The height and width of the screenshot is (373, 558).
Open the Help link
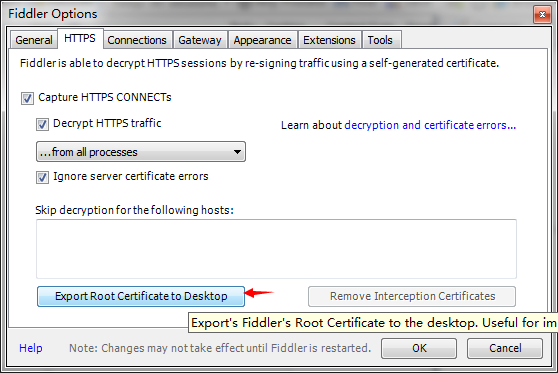(31, 348)
